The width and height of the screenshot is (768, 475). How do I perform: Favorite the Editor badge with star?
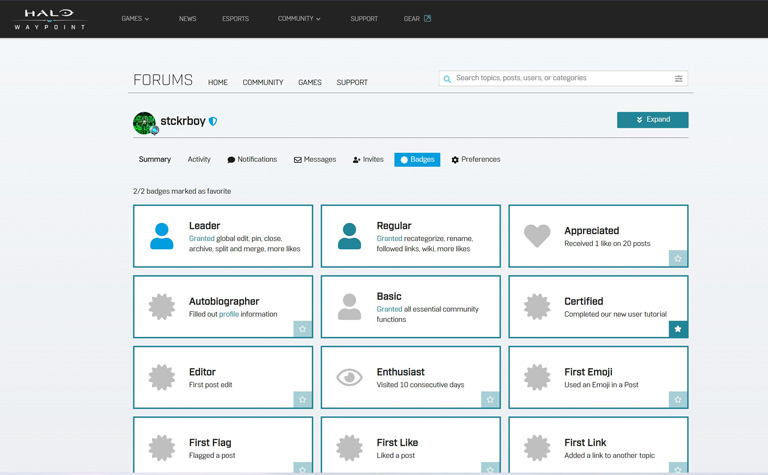point(303,399)
